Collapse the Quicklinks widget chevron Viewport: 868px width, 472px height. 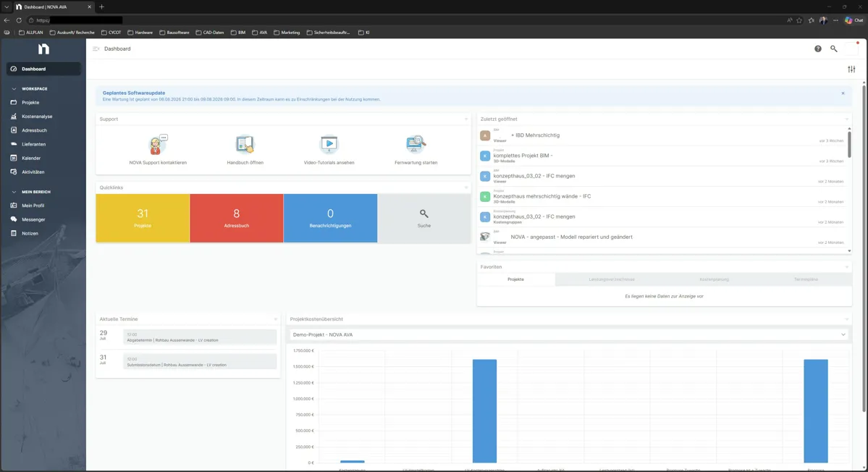click(466, 187)
